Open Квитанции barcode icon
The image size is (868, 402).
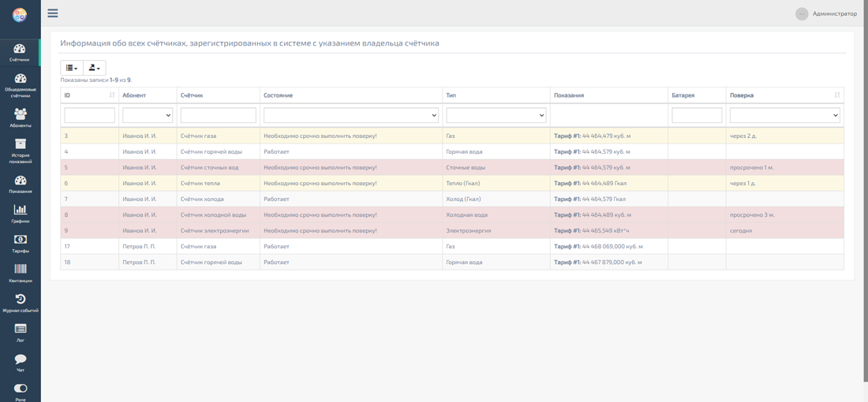[20, 273]
